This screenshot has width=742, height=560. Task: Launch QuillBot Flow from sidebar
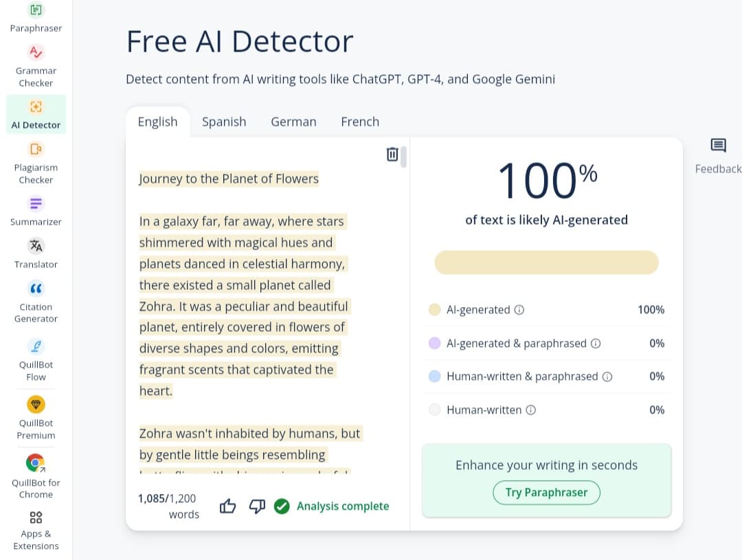click(x=36, y=346)
